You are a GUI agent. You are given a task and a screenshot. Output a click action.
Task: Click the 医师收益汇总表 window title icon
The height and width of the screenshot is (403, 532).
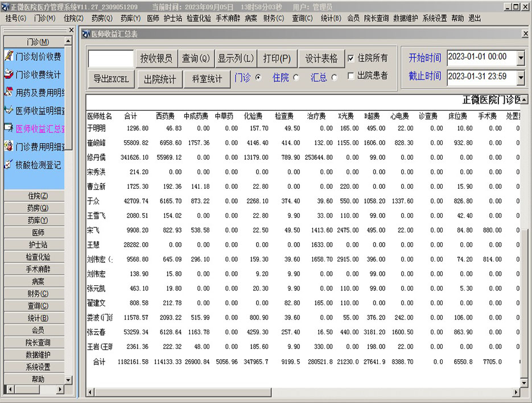point(86,34)
